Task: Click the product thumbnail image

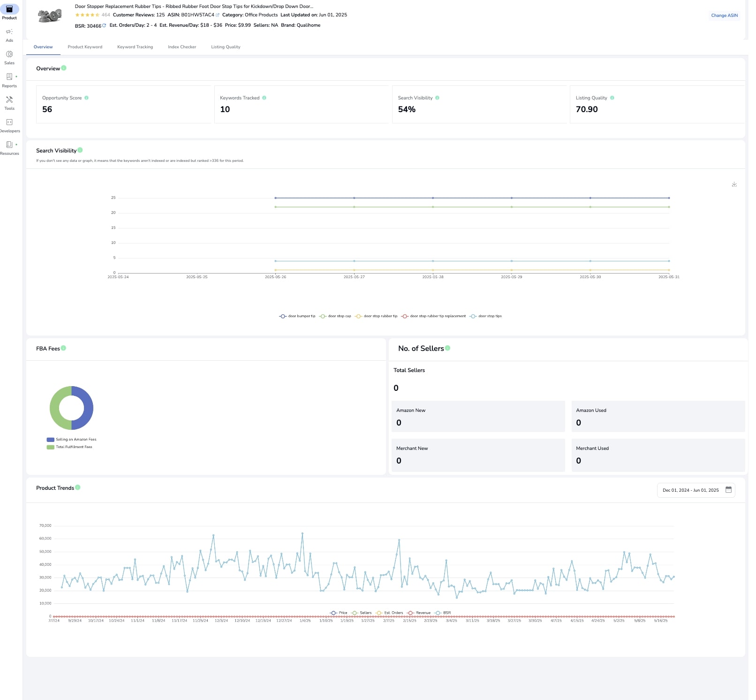Action: tap(49, 15)
